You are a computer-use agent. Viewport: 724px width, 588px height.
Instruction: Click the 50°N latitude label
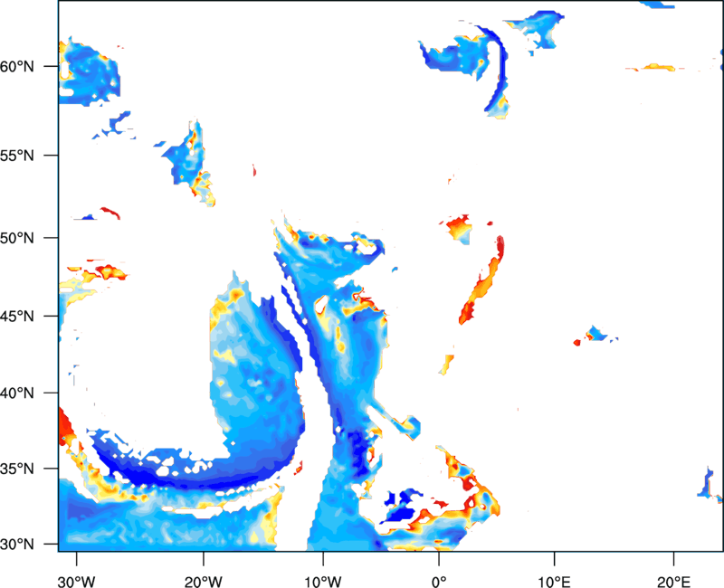pyautogui.click(x=16, y=238)
